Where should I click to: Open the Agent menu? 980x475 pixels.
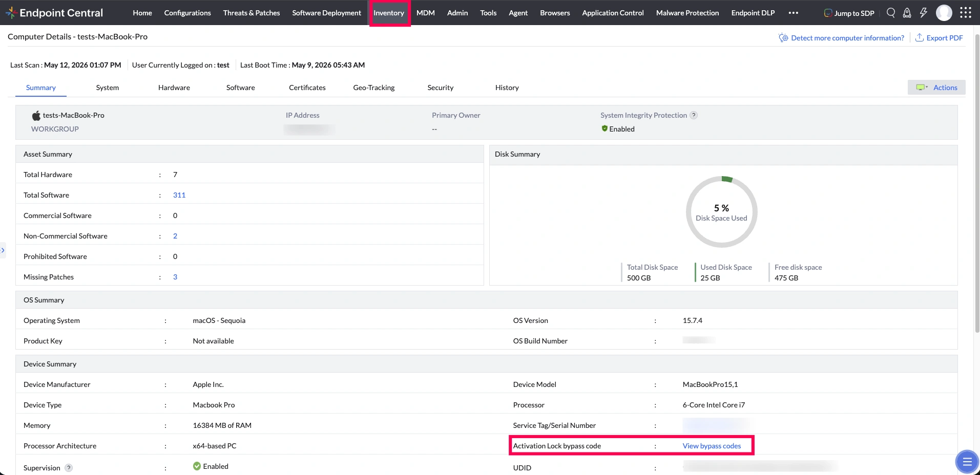pos(518,13)
